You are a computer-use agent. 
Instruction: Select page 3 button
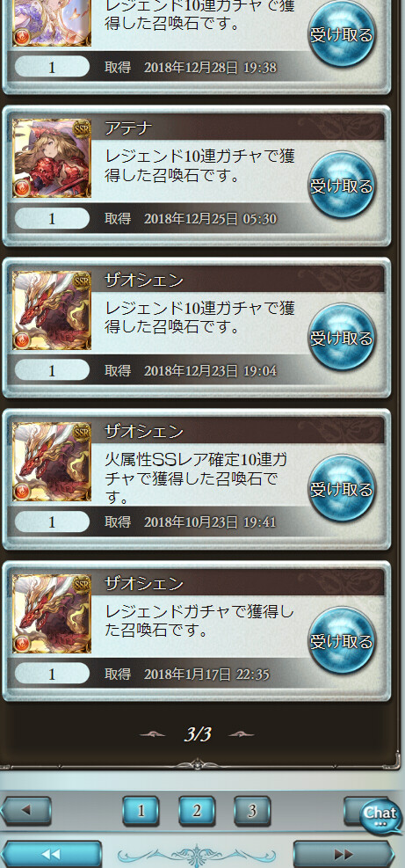pyautogui.click(x=252, y=812)
